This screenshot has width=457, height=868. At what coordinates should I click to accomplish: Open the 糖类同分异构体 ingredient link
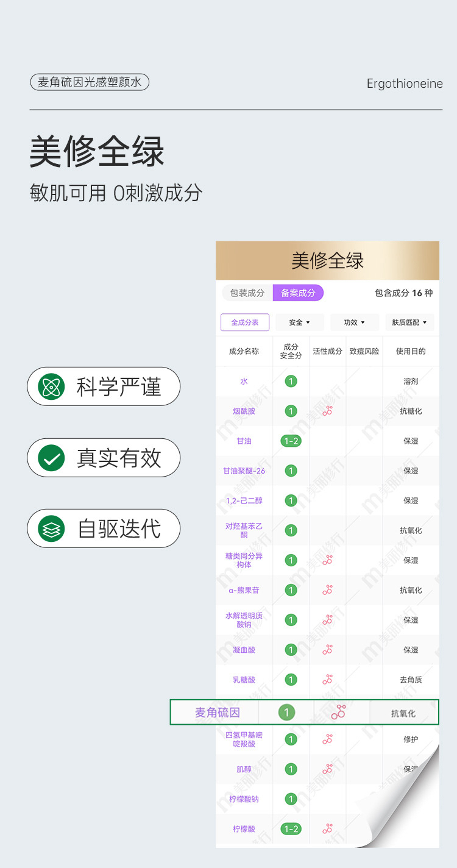tap(244, 560)
